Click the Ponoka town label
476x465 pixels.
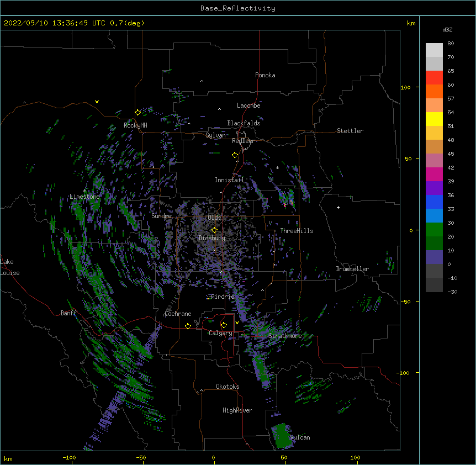pyautogui.click(x=265, y=75)
